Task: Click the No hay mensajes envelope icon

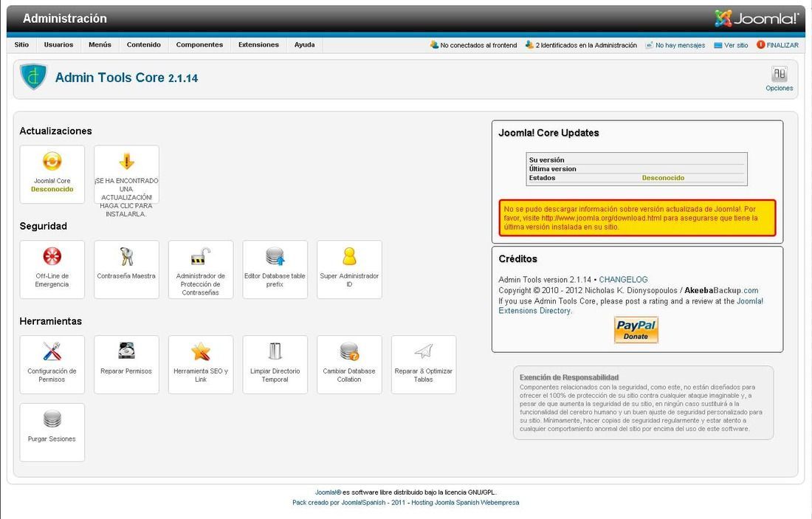Action: pyautogui.click(x=649, y=46)
